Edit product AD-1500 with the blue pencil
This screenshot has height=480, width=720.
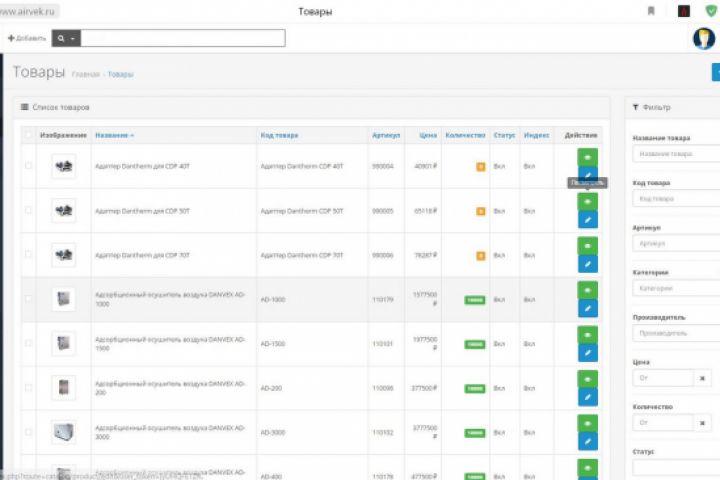[x=587, y=353]
